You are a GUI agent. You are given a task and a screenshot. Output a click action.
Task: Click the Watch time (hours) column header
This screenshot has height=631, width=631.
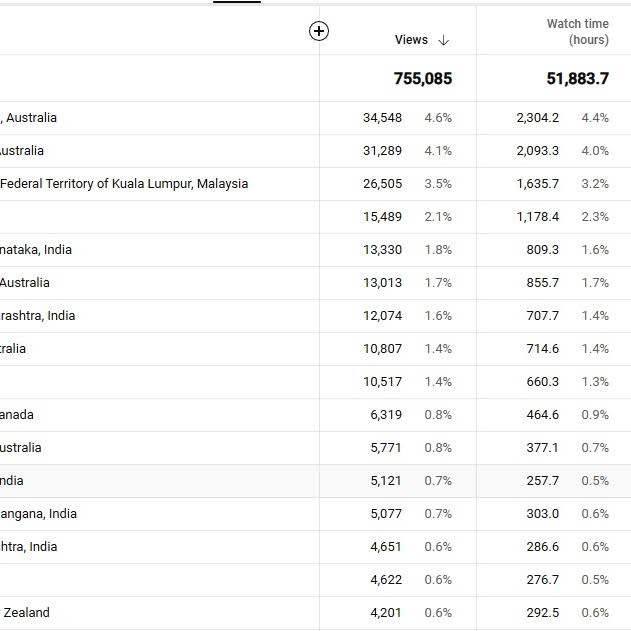tap(577, 32)
